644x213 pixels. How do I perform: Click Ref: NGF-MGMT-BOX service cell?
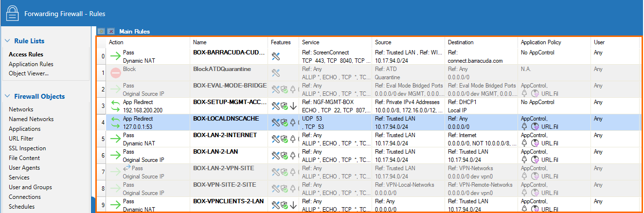[x=328, y=102]
